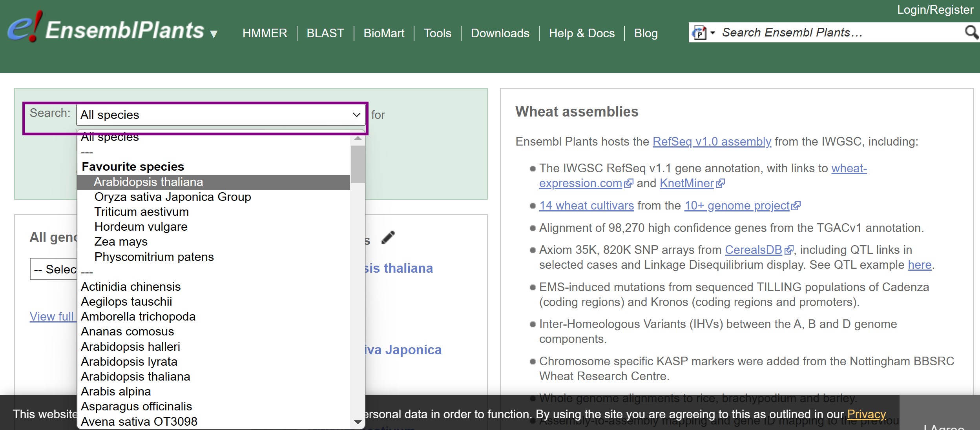The image size is (980, 430).
Task: Click the species list scroll-up arrow
Action: point(358,138)
